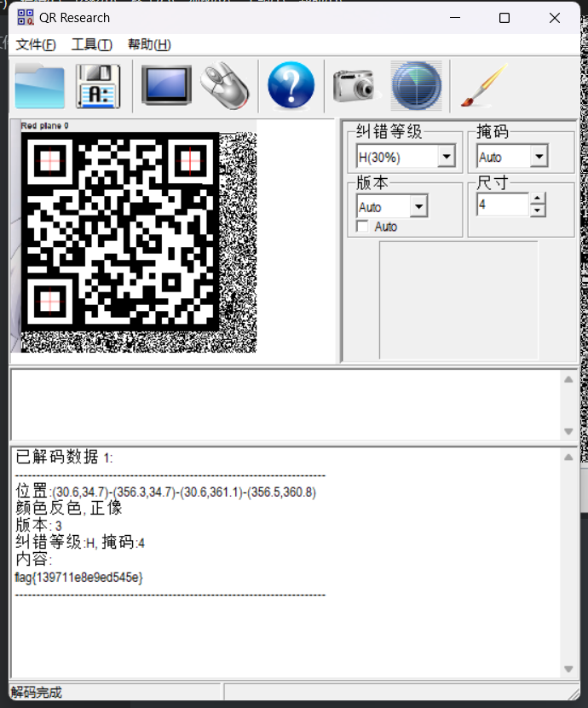Click the floppy disk save icon

[98, 86]
